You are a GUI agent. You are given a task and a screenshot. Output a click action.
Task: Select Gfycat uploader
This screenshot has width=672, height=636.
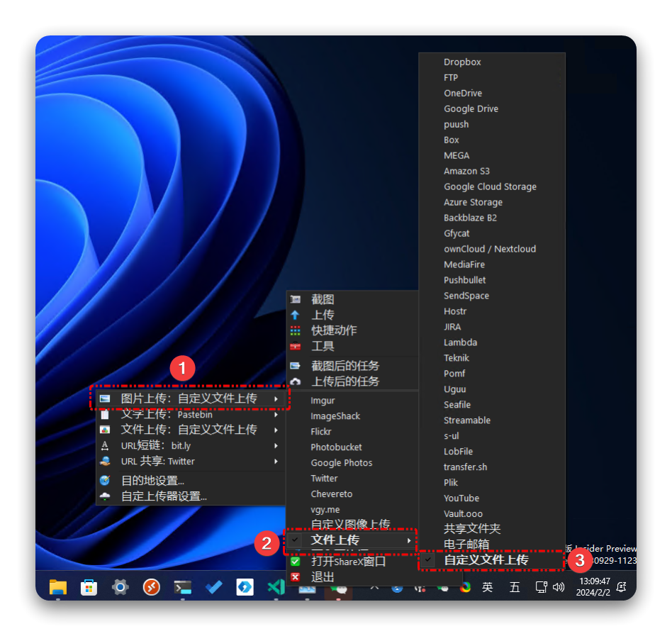point(457,233)
